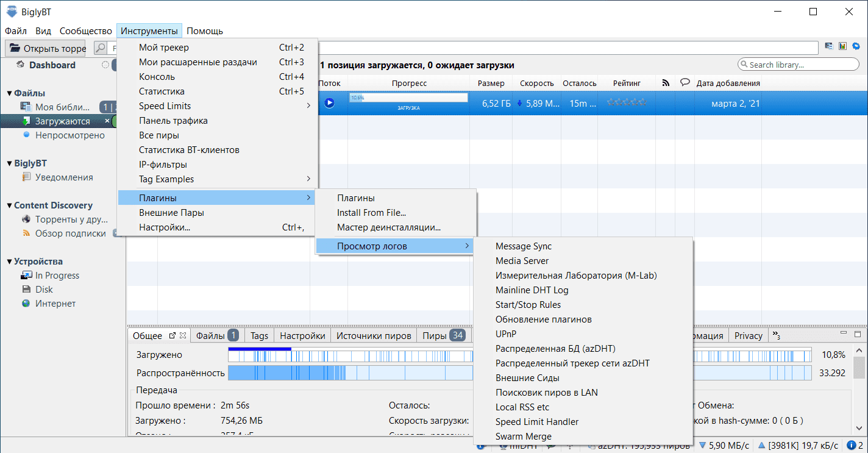Click the download speed 5,90 МБ/с indicator
Viewport: 868px width, 453px height.
pos(725,446)
